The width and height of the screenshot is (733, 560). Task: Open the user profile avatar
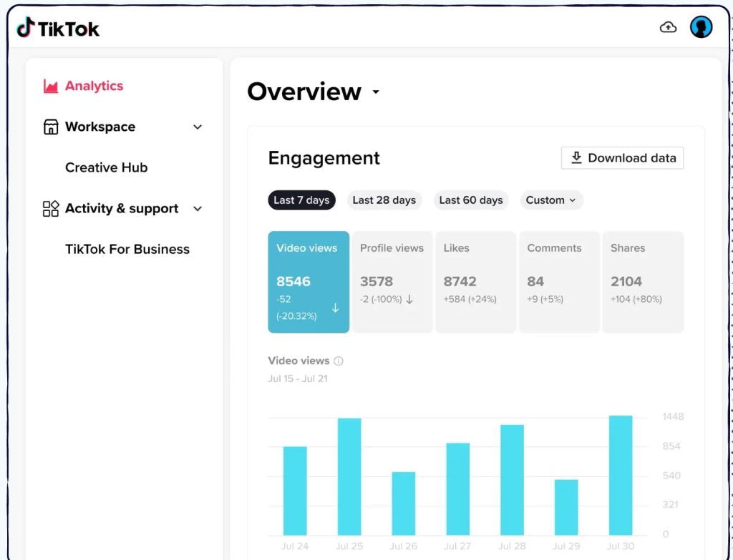pyautogui.click(x=701, y=27)
